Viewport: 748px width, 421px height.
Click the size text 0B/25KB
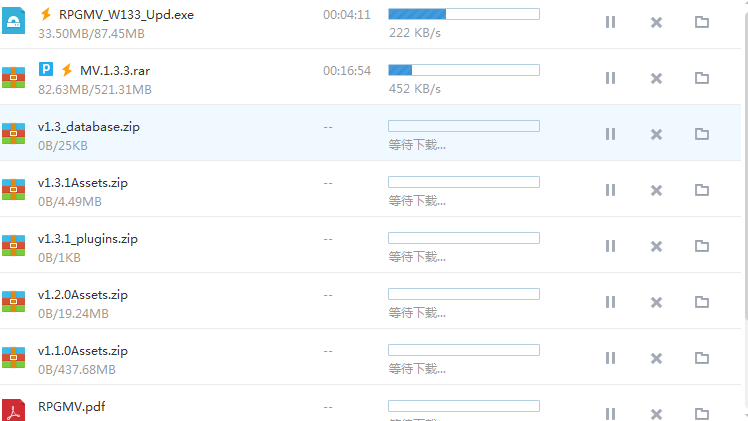coord(63,146)
